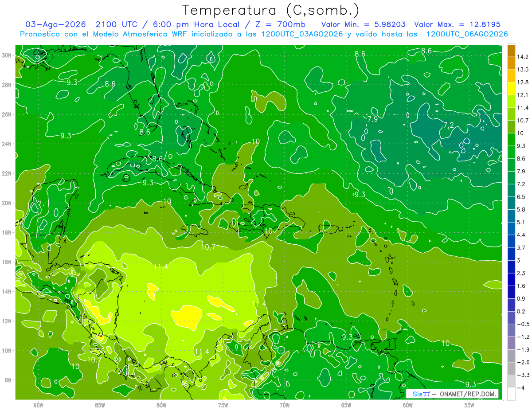Click the 10N latitude axis label

pyautogui.click(x=8, y=351)
